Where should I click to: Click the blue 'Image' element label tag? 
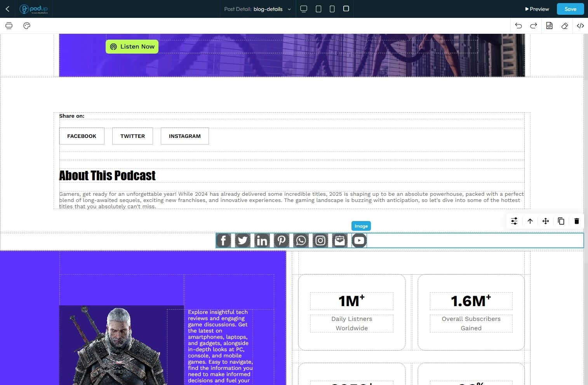click(361, 226)
